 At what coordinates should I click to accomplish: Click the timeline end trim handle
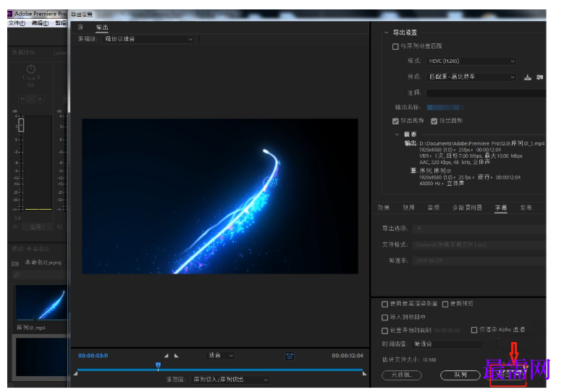click(364, 374)
